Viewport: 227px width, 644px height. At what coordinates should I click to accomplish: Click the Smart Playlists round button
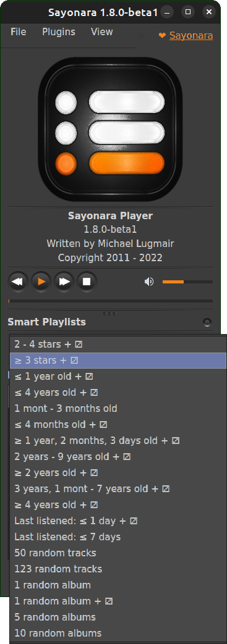click(x=208, y=322)
